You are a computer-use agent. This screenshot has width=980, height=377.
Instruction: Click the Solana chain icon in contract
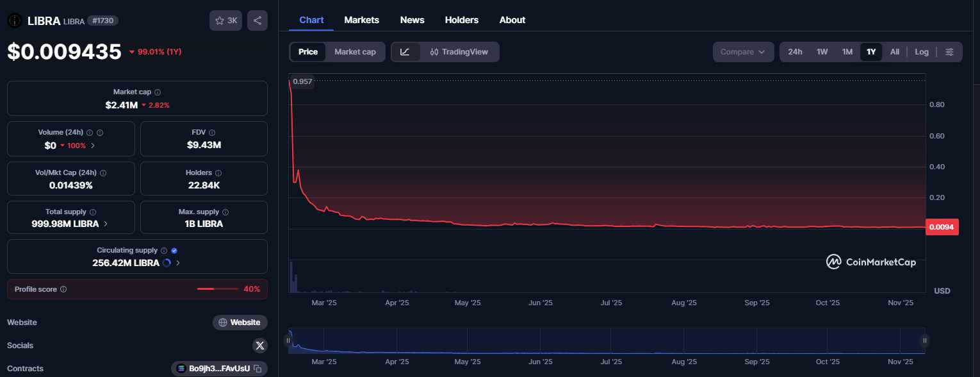pos(181,369)
